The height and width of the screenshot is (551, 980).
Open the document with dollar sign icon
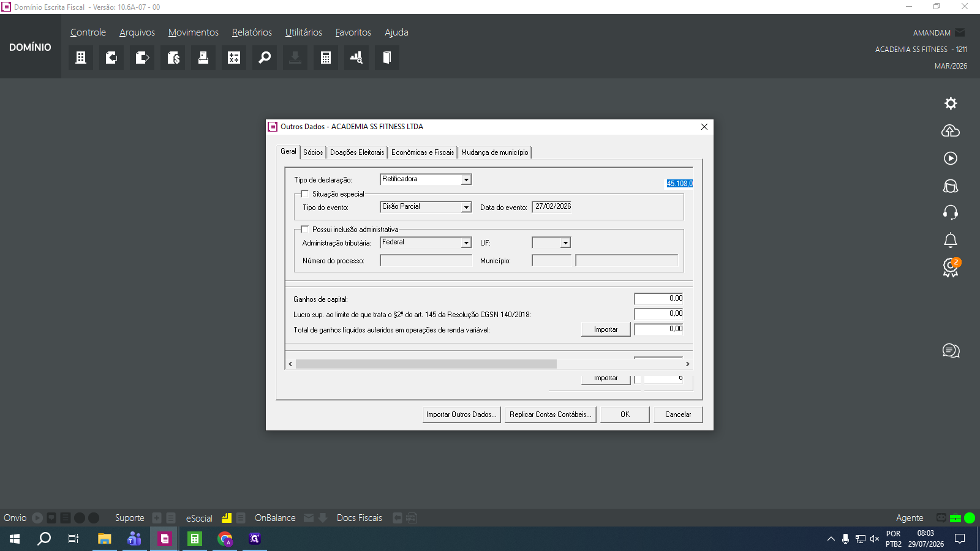(173, 58)
